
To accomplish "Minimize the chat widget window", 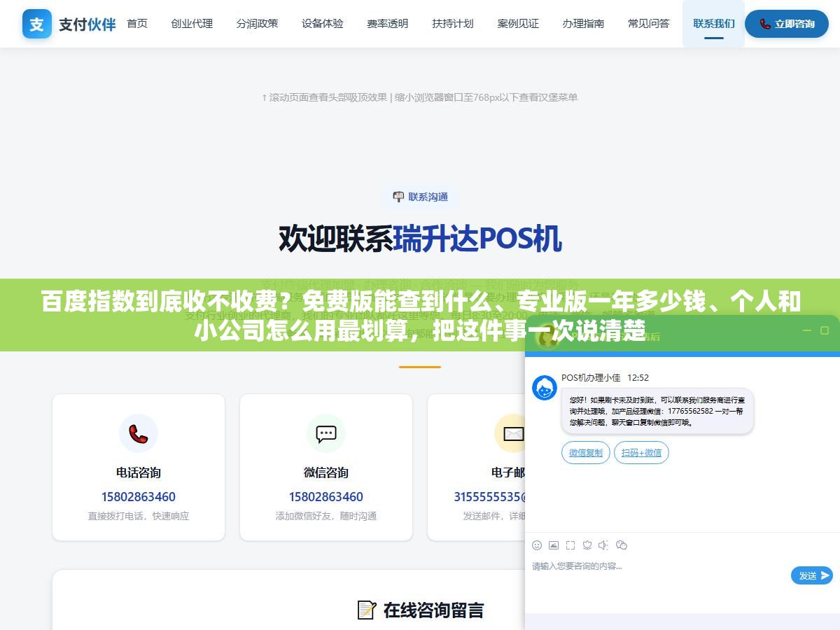I will tap(806, 330).
